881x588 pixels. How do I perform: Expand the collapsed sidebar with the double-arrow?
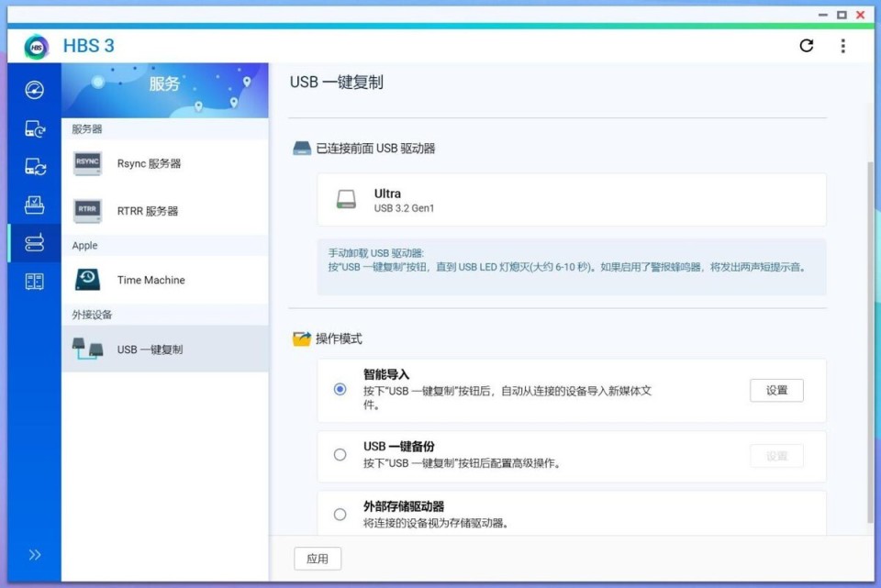coord(35,554)
